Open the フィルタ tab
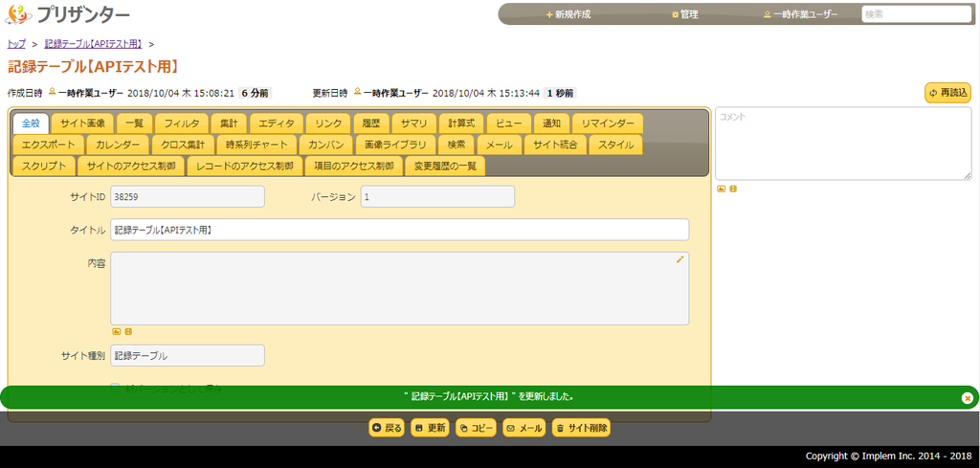Screen dimensions: 980x468 coord(181,123)
